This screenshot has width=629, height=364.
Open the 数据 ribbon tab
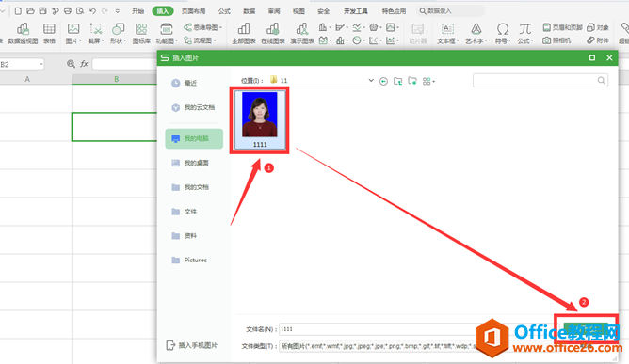pos(250,11)
